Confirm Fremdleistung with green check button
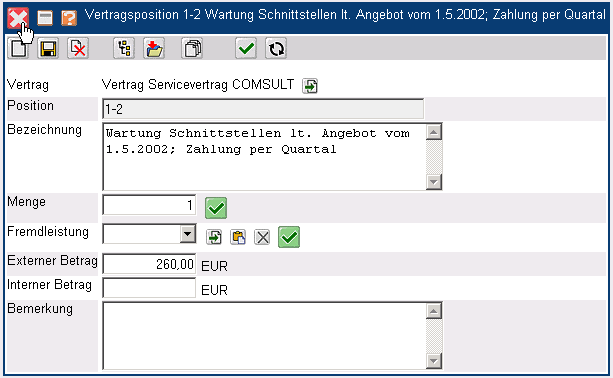The image size is (613, 378). coord(289,237)
